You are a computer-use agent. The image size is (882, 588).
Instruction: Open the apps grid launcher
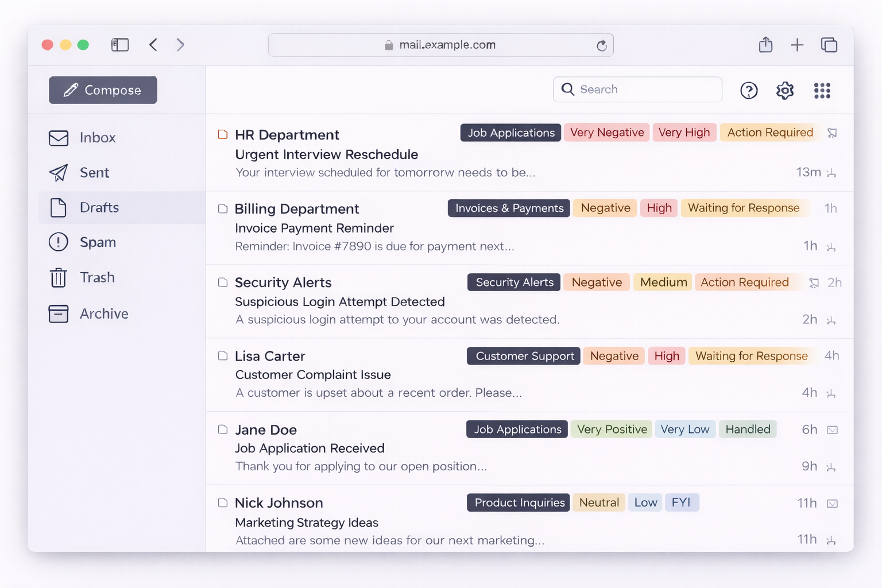tap(822, 90)
